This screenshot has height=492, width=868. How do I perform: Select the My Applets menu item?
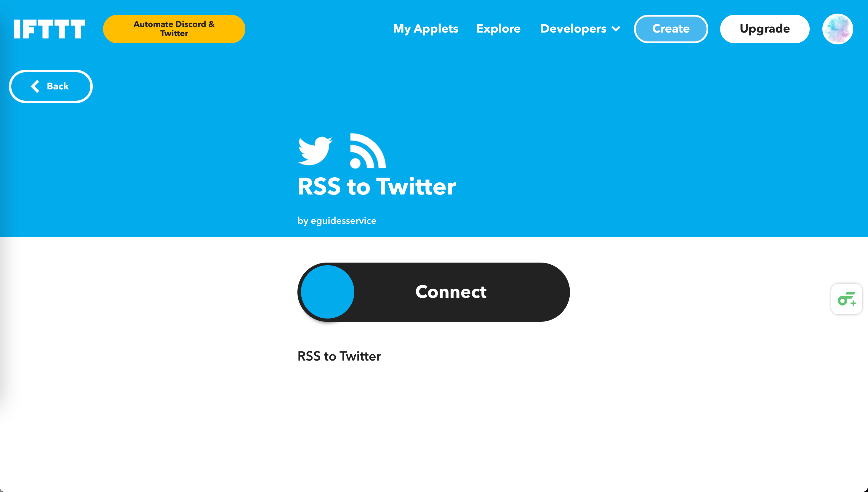click(x=426, y=29)
